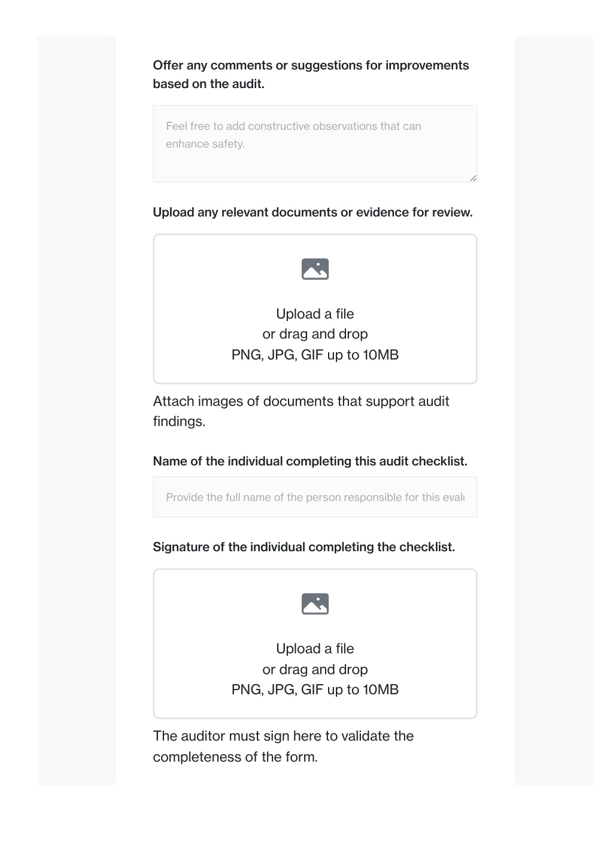Click the "Signature of the individual" label
The height and width of the screenshot is (868, 613).
point(304,547)
